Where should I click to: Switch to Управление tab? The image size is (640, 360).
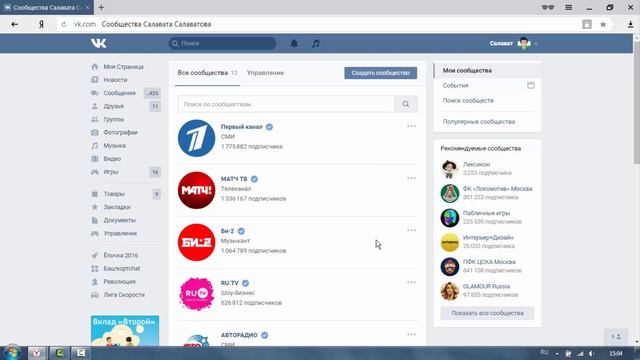265,73
